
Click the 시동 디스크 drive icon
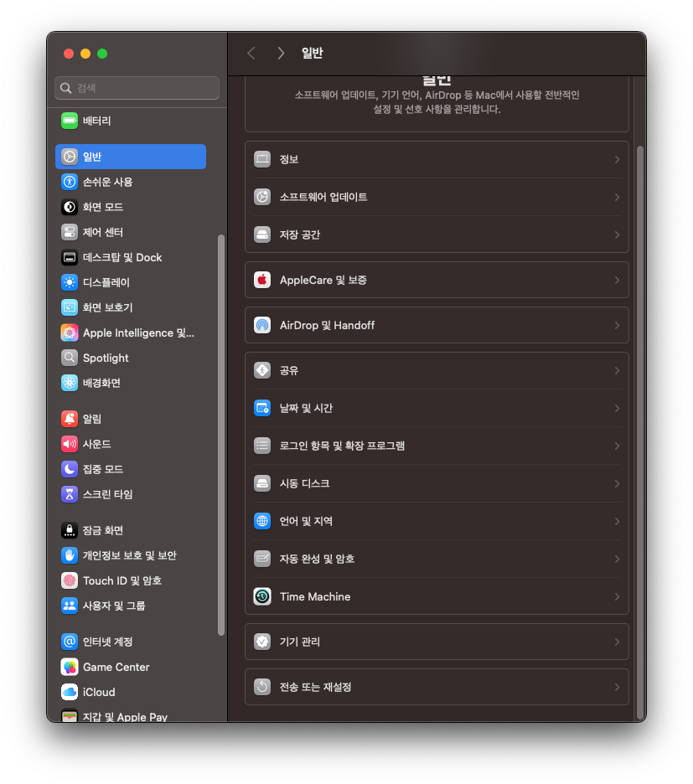point(262,483)
